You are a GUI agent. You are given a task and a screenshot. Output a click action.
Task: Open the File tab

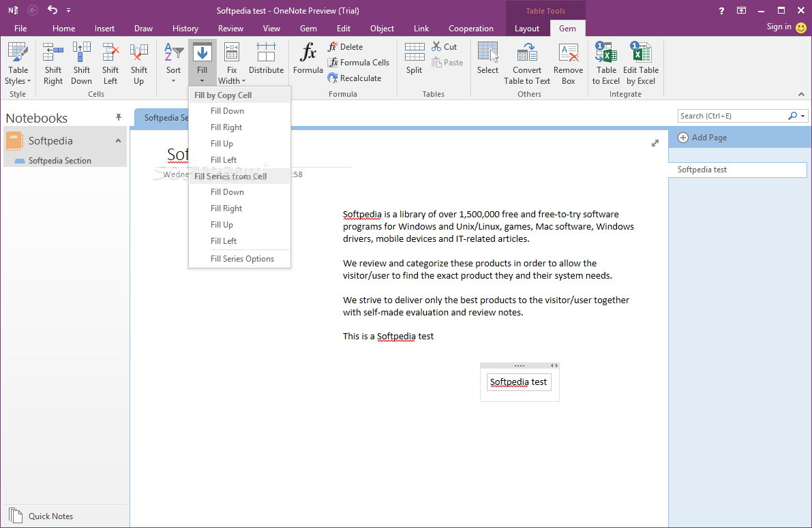pyautogui.click(x=20, y=29)
